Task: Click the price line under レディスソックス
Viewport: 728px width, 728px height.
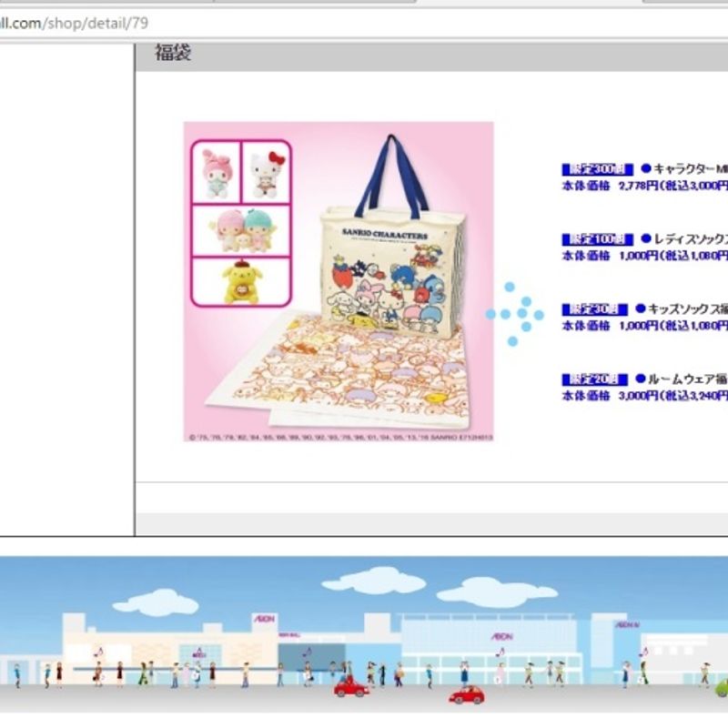Action: point(645,256)
